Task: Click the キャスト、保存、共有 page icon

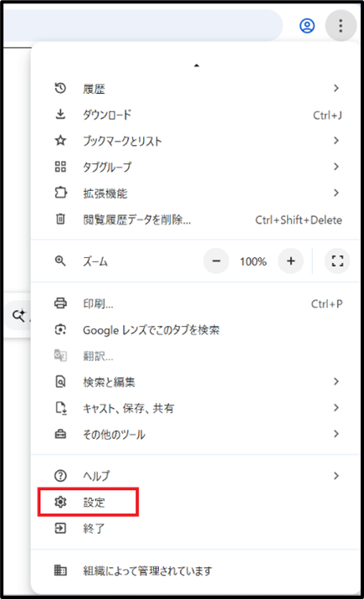Action: [61, 408]
